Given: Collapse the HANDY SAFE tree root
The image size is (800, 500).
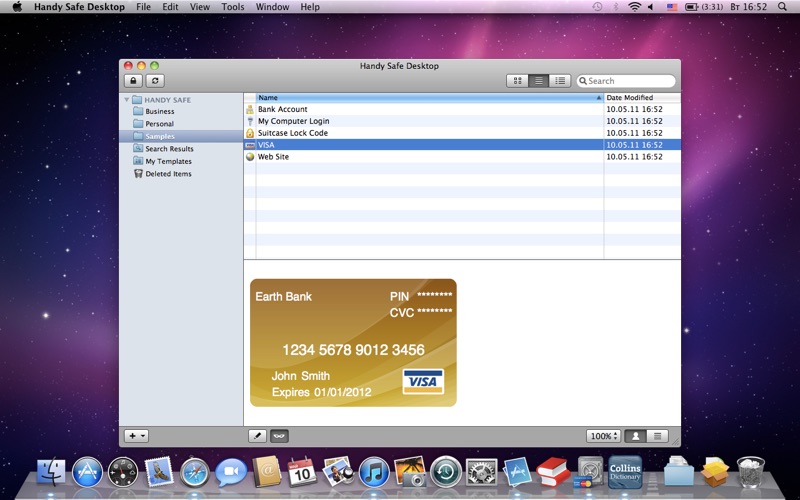Looking at the screenshot, I should [x=127, y=99].
